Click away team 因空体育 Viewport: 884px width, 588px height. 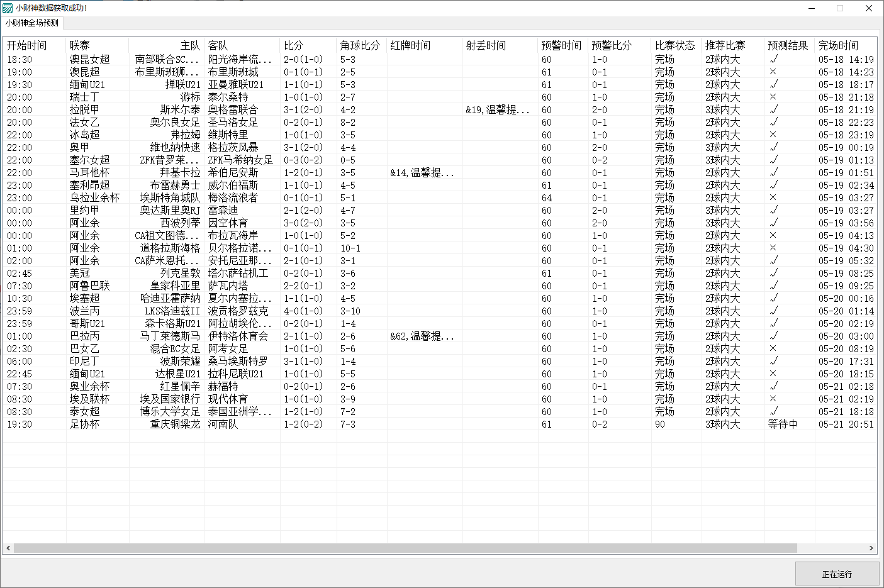click(x=228, y=223)
